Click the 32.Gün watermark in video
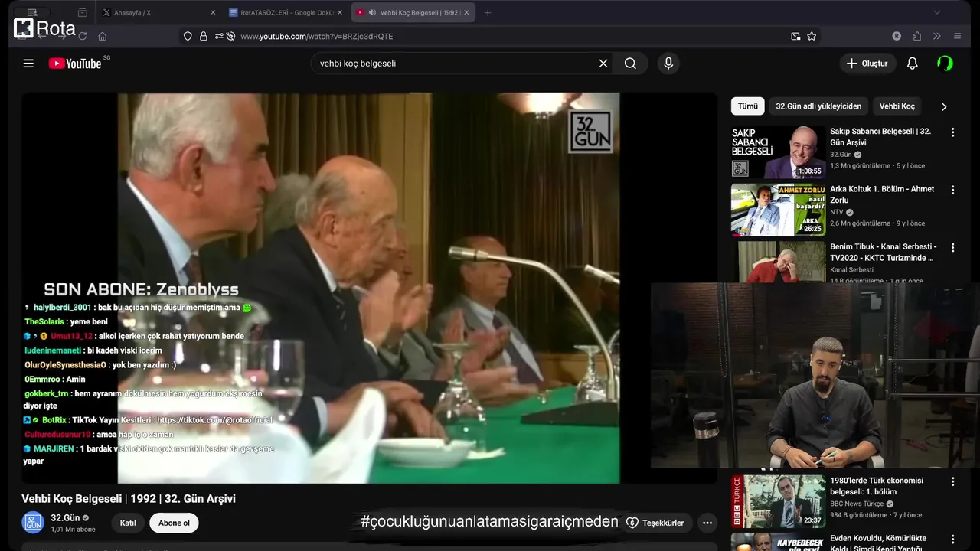The image size is (980, 551). [590, 132]
